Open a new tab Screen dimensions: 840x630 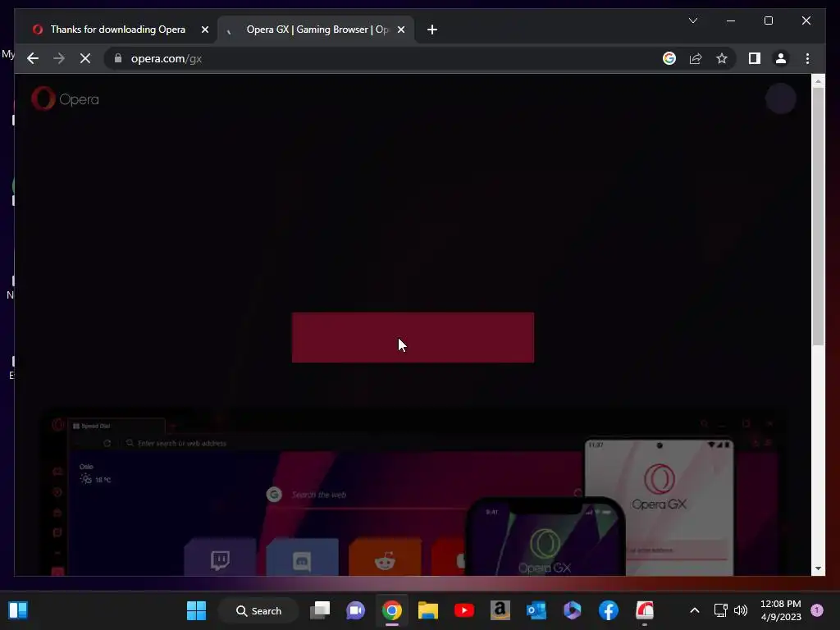point(432,30)
